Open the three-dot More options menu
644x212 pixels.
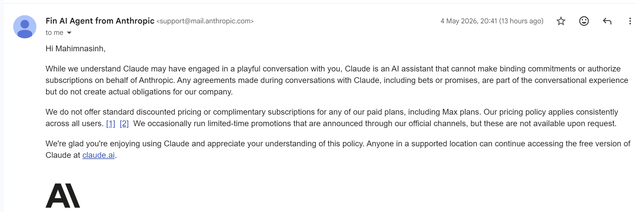click(x=630, y=21)
